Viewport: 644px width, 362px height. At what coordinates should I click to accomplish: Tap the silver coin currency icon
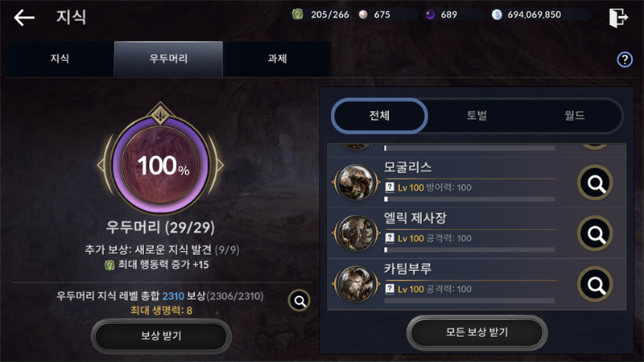(x=497, y=14)
